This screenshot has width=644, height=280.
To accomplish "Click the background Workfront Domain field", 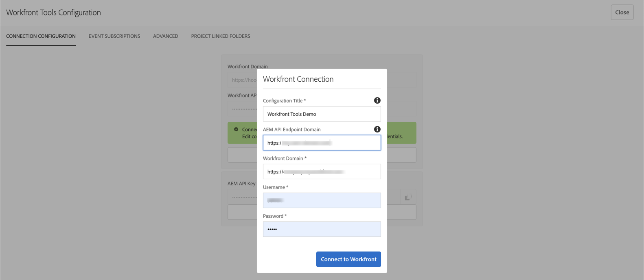I will [401, 80].
